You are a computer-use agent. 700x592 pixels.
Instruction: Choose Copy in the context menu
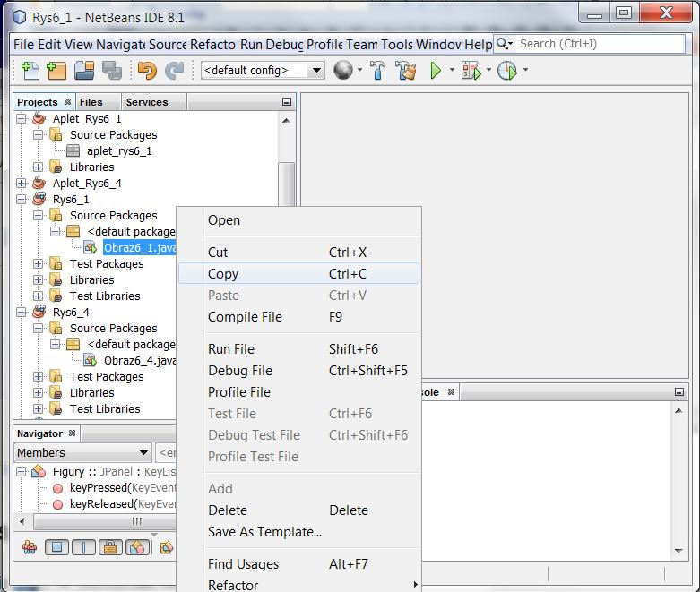coord(298,273)
